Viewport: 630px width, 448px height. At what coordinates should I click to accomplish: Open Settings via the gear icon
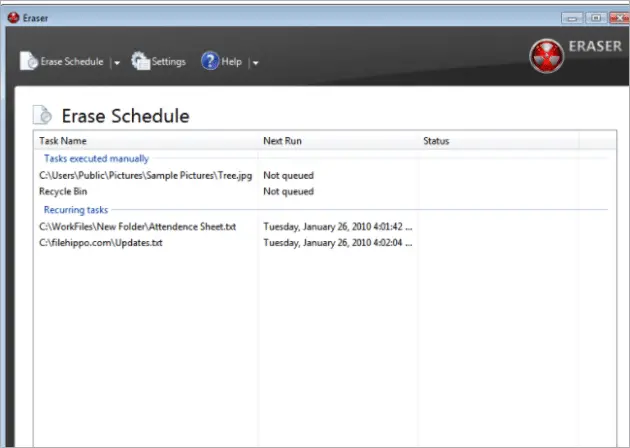tap(140, 62)
